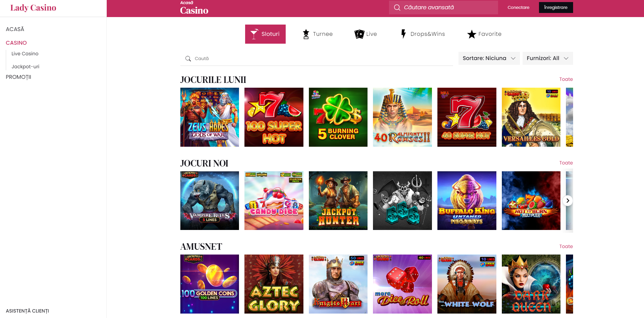Open the Zeus vs Hades game thumbnail
Viewport: 644px width, 318px height.
pyautogui.click(x=210, y=117)
